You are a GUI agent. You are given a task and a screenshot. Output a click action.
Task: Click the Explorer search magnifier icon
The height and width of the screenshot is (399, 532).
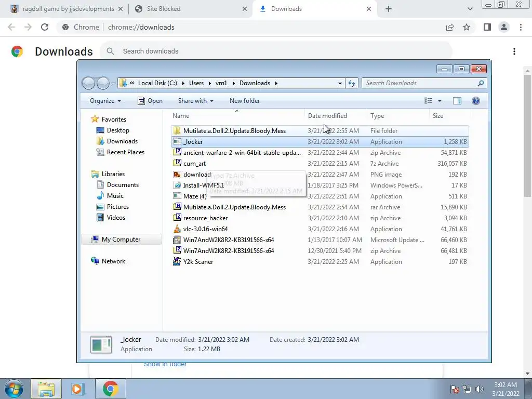coord(481,83)
